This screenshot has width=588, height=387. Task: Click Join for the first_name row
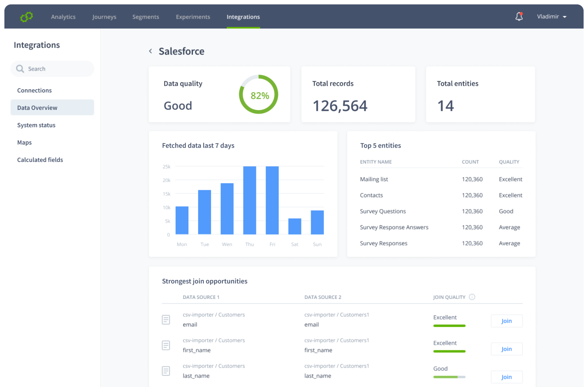507,349
